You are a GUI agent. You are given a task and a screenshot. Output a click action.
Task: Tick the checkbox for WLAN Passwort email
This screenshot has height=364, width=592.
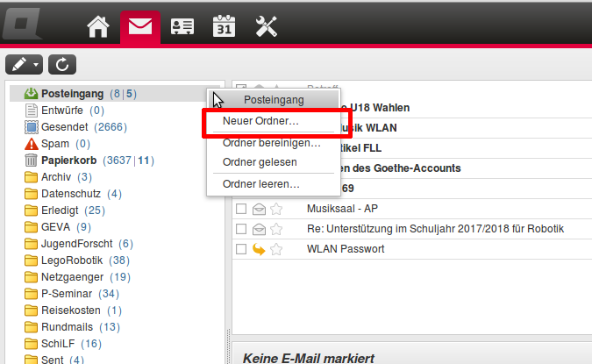click(x=241, y=249)
